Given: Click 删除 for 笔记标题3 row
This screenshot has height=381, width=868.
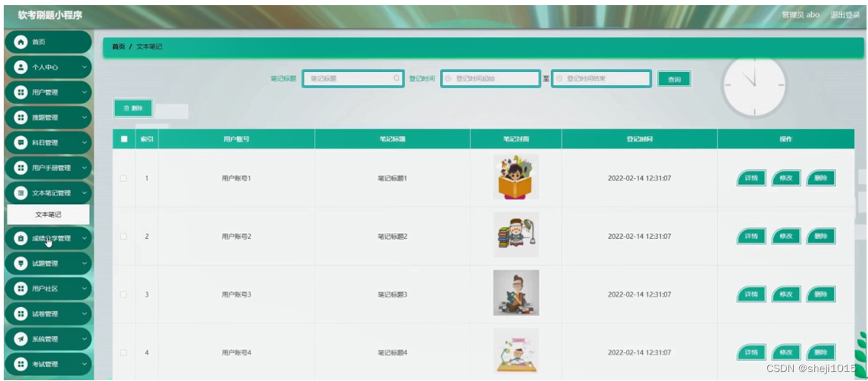Looking at the screenshot, I should click(821, 294).
